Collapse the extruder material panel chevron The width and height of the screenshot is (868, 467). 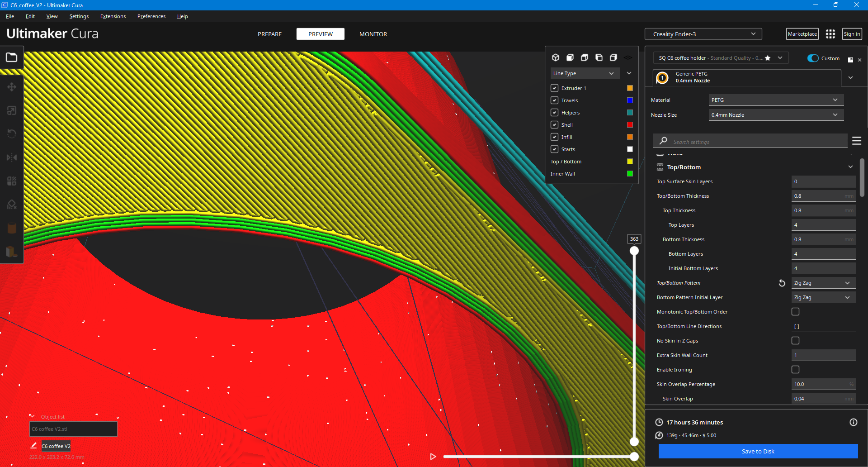(x=850, y=78)
